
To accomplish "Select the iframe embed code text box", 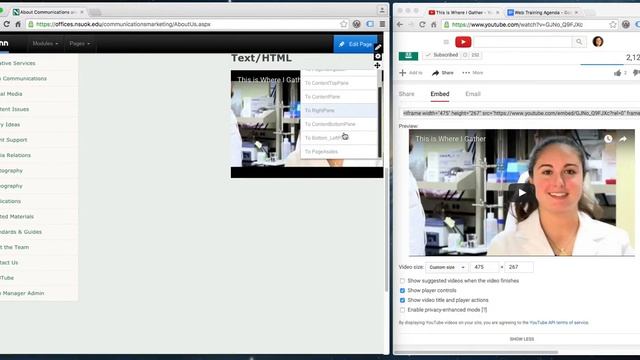I will pyautogui.click(x=519, y=113).
